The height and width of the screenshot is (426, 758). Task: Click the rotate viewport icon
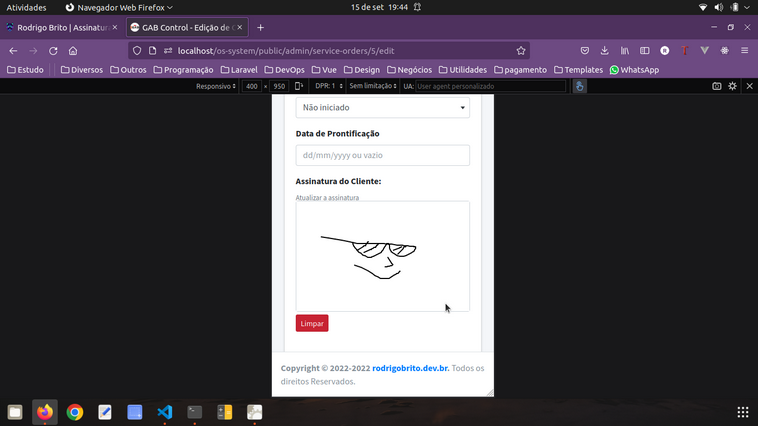(299, 86)
